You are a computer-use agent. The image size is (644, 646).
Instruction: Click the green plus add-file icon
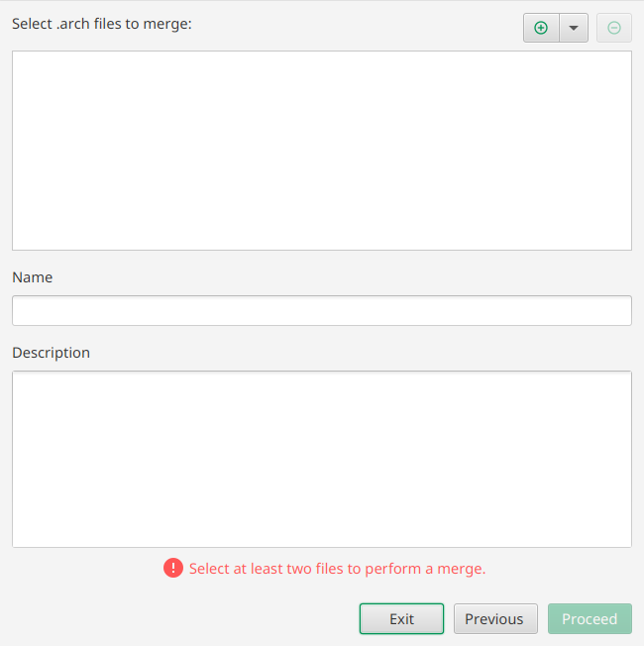coord(541,28)
